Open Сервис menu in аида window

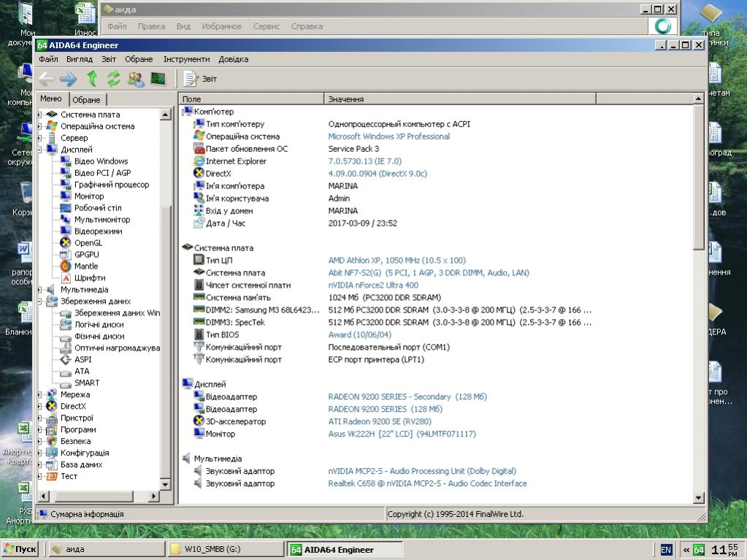pos(267,26)
